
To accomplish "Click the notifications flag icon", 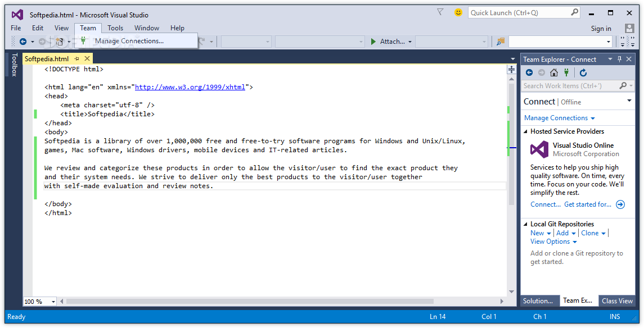I will pyautogui.click(x=440, y=12).
